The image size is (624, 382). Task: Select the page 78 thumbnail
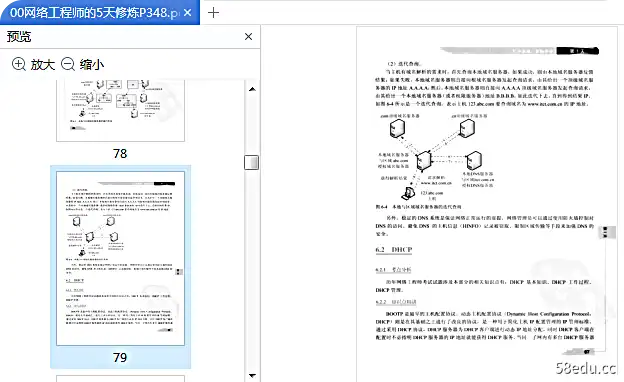click(121, 110)
